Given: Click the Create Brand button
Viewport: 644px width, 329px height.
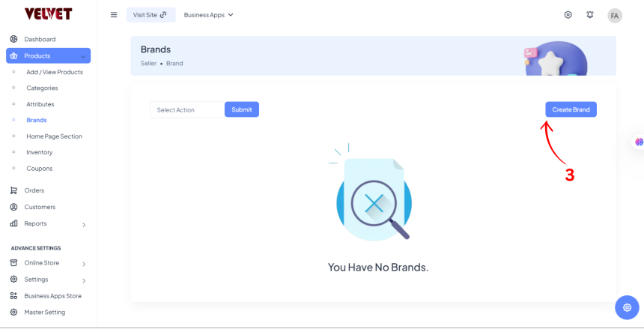Looking at the screenshot, I should [x=571, y=109].
